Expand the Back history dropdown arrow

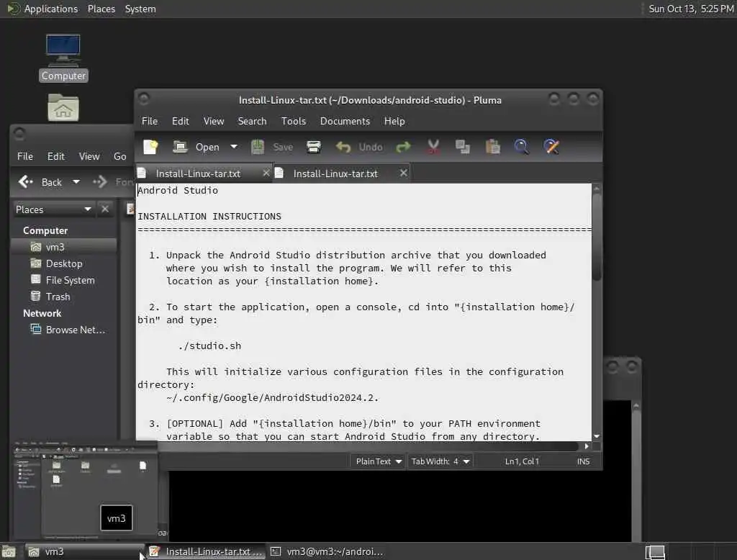pos(76,182)
